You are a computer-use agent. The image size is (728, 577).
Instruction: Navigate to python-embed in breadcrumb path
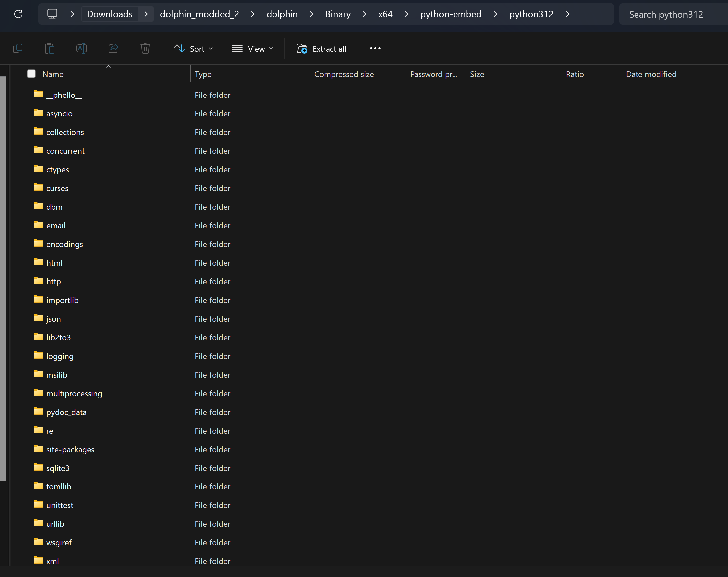pyautogui.click(x=451, y=14)
